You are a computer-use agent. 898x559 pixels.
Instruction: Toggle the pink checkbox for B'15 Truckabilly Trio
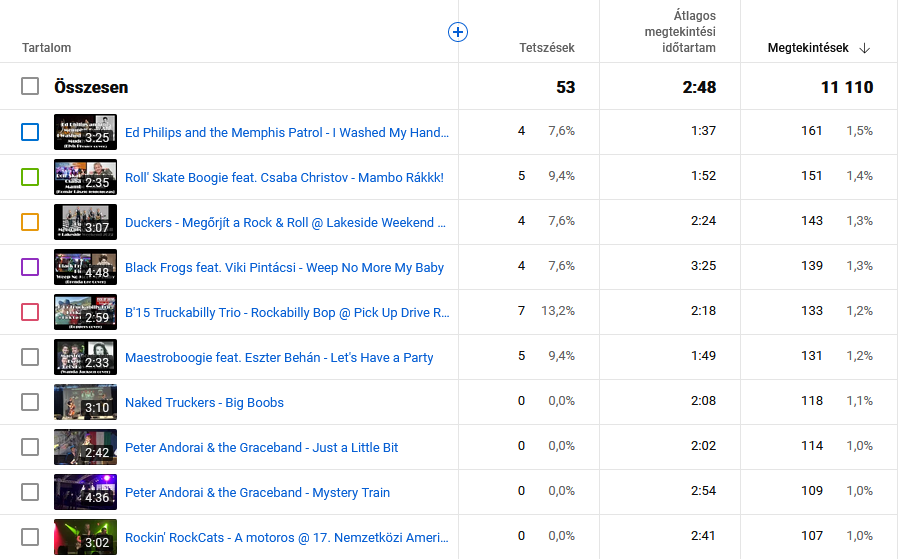pos(30,312)
